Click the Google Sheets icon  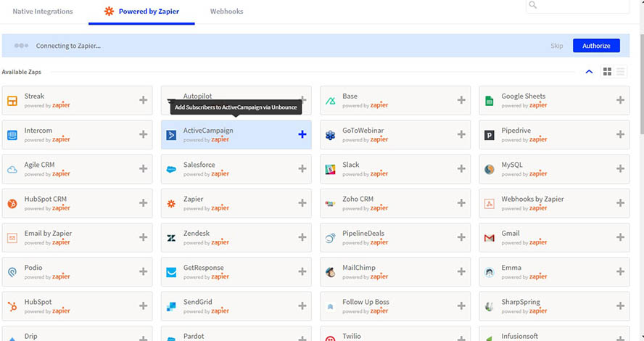coord(489,101)
